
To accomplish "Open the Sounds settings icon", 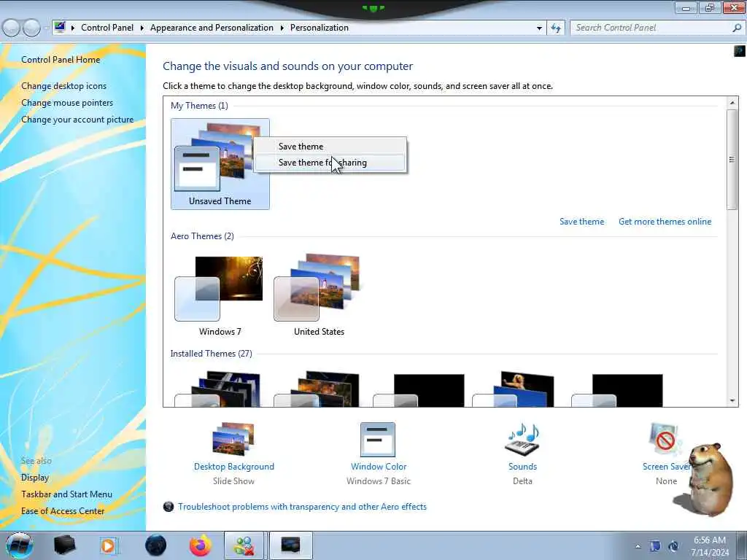I will click(x=522, y=439).
